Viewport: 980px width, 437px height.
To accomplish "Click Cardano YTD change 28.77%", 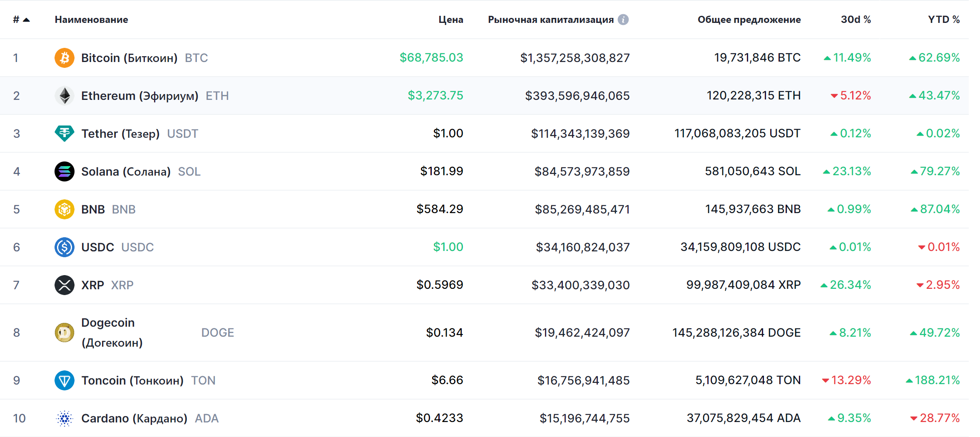I will click(935, 418).
